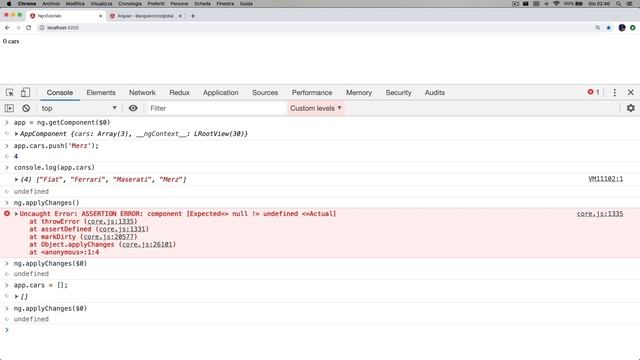Click the 'app.cars = [];' command line
The image size is (640, 360).
point(41,285)
